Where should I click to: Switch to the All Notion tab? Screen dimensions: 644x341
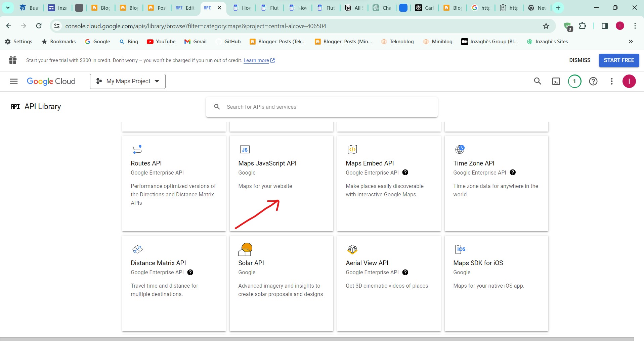click(354, 8)
